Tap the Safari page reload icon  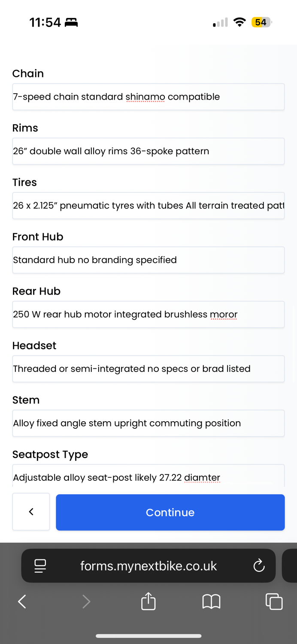pyautogui.click(x=259, y=565)
